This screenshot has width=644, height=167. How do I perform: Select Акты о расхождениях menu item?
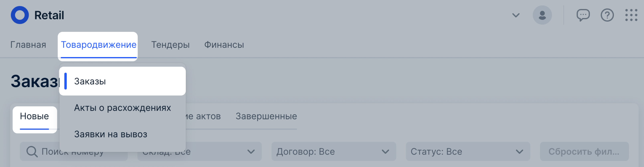click(x=122, y=108)
